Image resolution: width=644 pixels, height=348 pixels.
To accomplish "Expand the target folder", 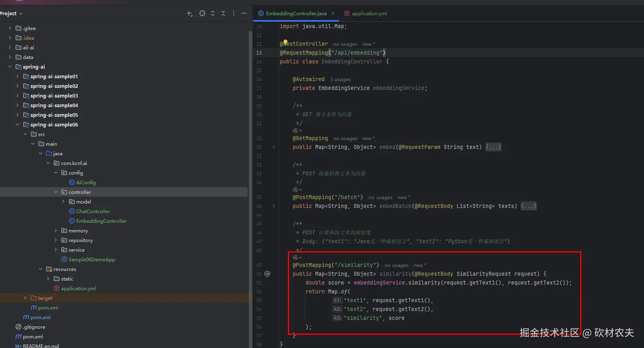I will coord(25,298).
